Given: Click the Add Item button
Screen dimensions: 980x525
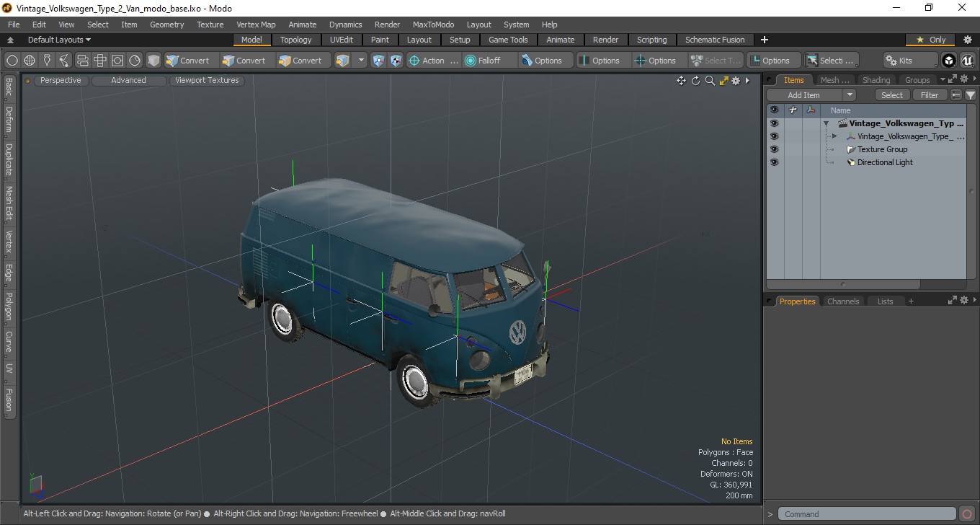Looking at the screenshot, I should click(804, 95).
